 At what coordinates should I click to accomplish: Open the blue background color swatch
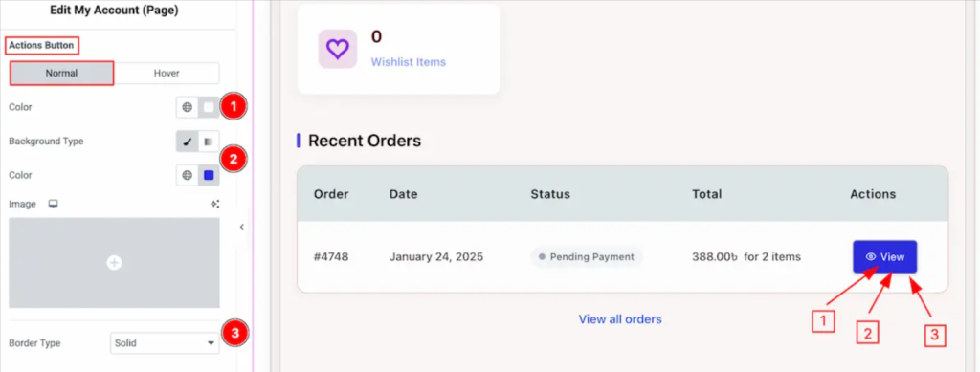pos(209,175)
